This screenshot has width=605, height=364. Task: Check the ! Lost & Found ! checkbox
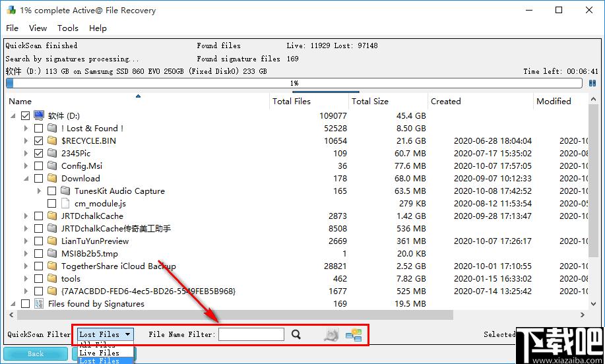click(x=38, y=128)
